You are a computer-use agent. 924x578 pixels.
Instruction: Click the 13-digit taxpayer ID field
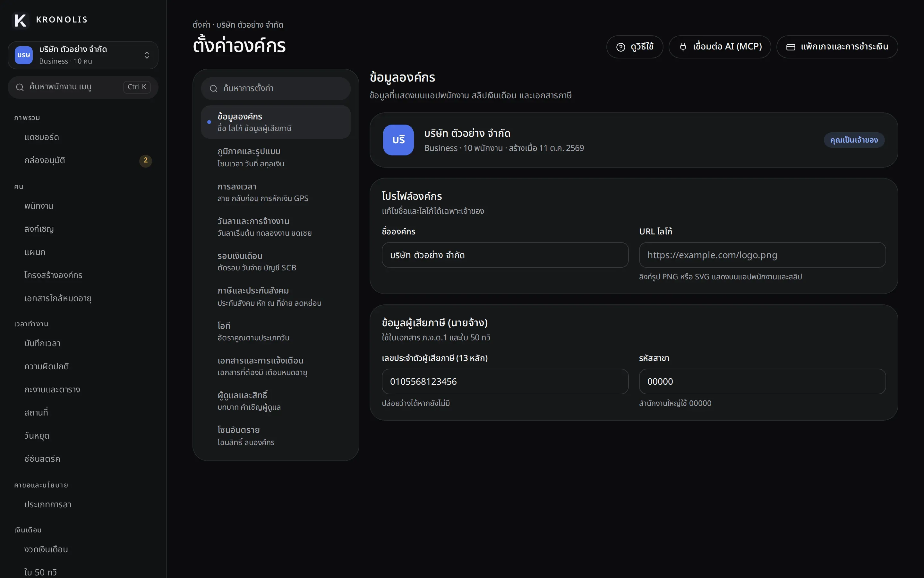click(x=505, y=381)
